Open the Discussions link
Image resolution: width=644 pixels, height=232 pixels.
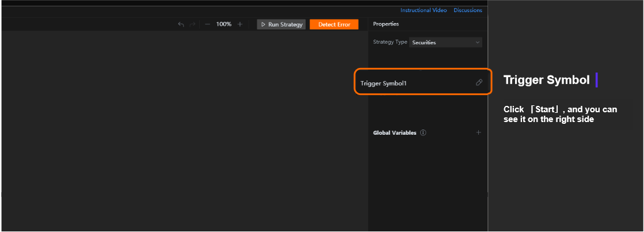468,10
